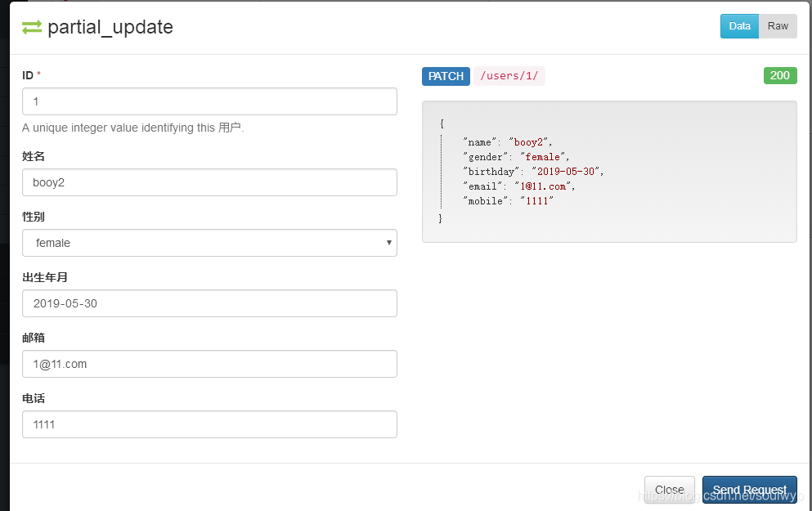
Task: Click the Send Request button
Action: coord(749,490)
